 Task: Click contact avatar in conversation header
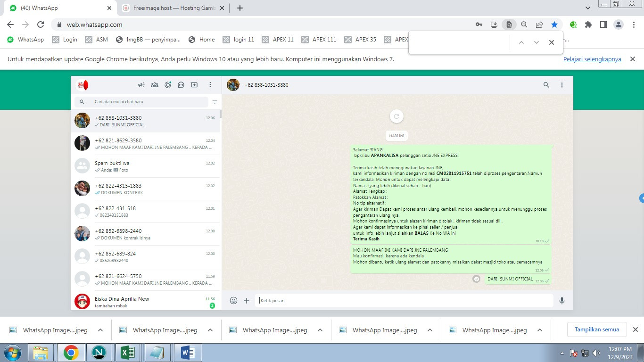click(x=233, y=85)
